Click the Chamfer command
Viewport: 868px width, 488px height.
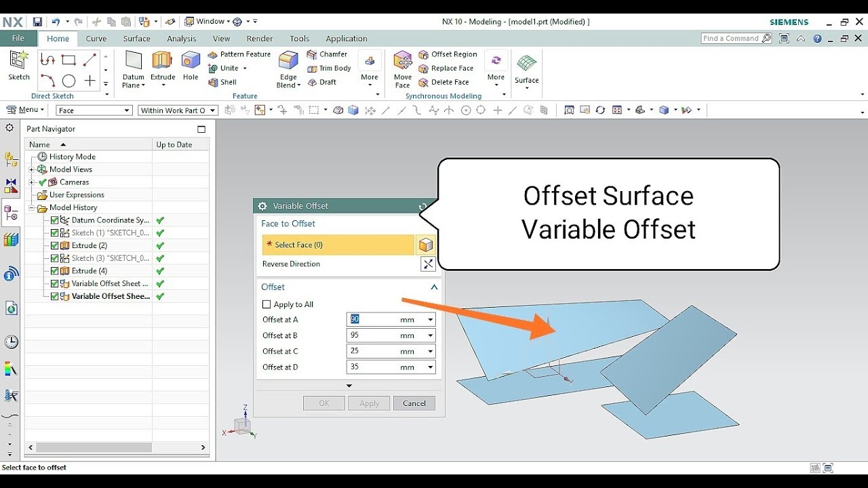pos(327,54)
